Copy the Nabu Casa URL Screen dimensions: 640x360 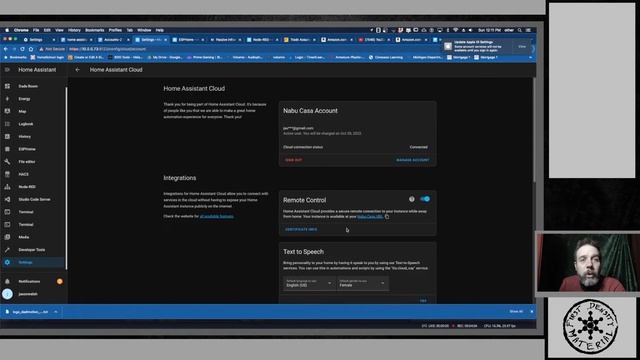tap(387, 217)
